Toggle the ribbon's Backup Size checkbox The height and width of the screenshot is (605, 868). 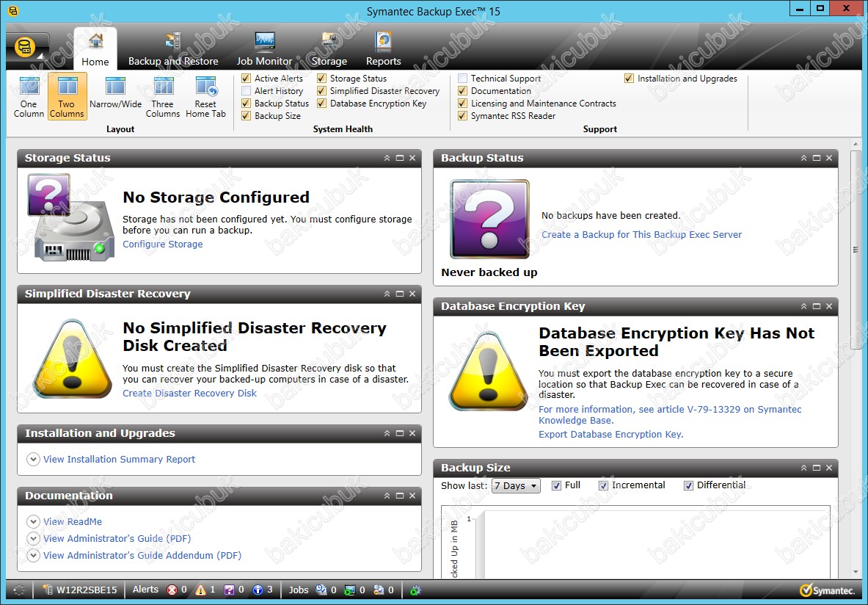point(247,116)
